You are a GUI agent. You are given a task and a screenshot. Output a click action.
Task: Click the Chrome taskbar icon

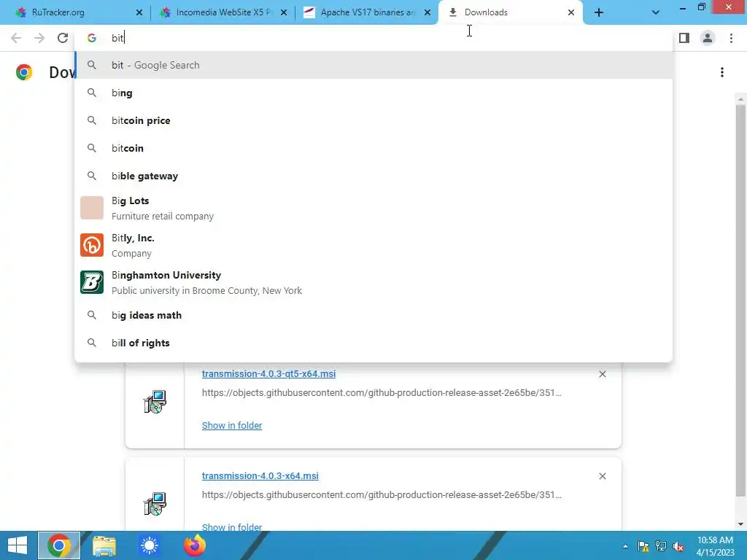point(59,545)
